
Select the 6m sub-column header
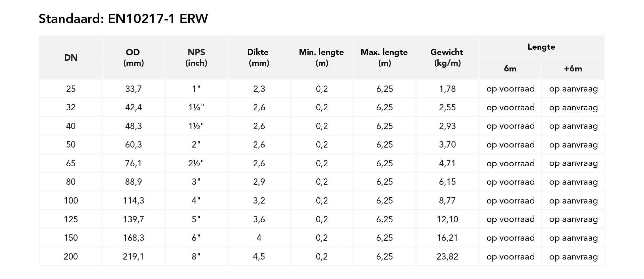pyautogui.click(x=510, y=69)
